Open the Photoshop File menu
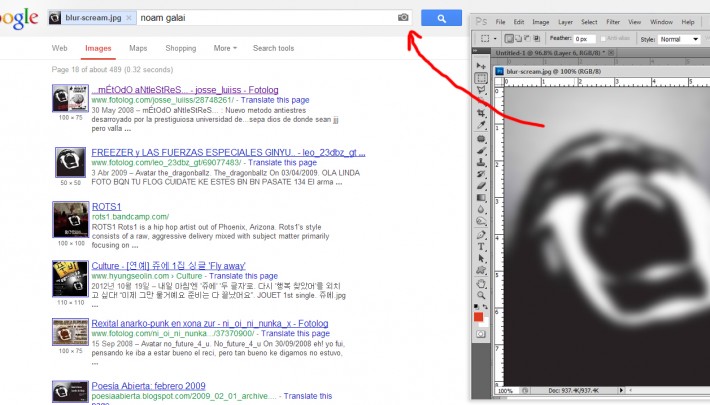710x405 pixels. [500, 22]
